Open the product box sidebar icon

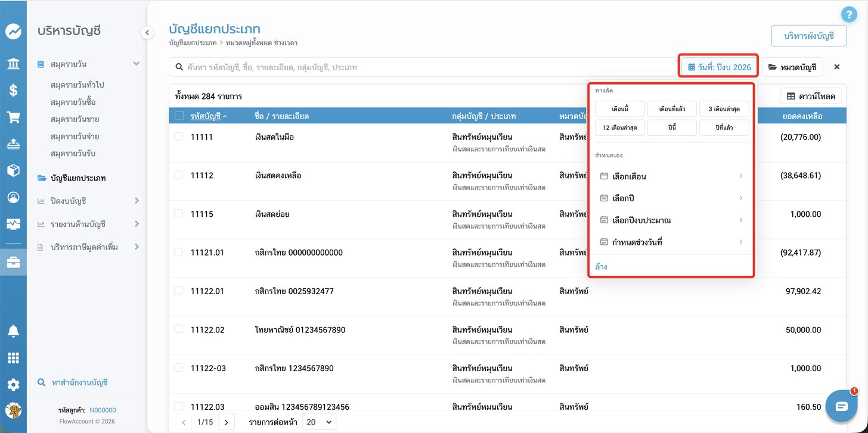pyautogui.click(x=13, y=171)
